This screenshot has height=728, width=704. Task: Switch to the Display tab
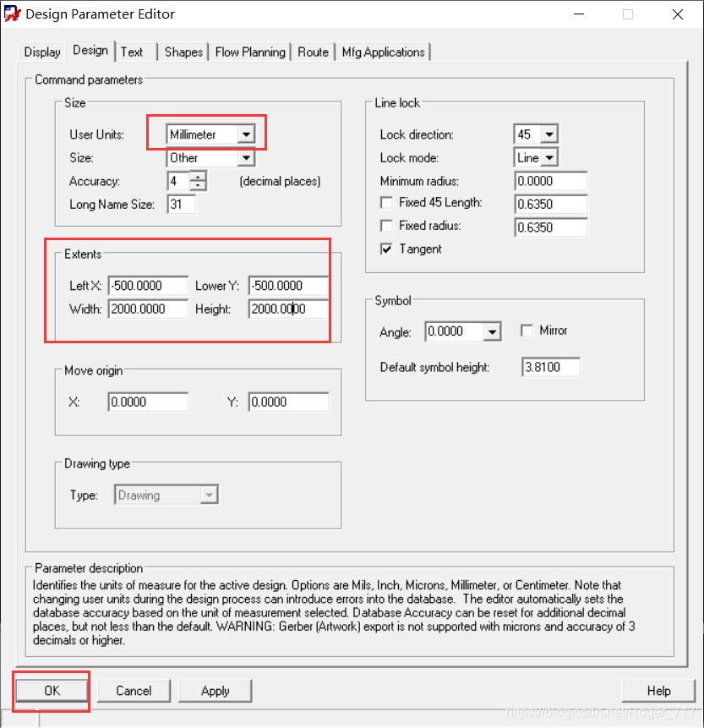click(42, 52)
